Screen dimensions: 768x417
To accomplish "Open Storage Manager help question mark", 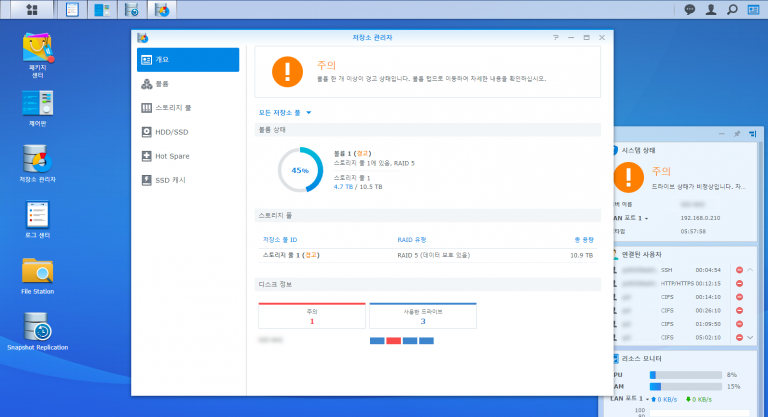I will click(x=555, y=37).
